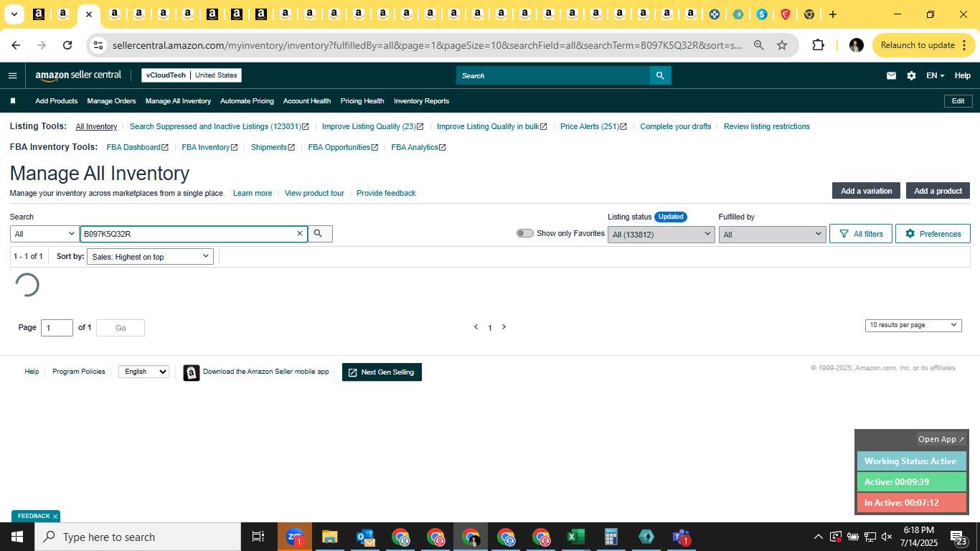Open File Explorer from the taskbar

(329, 537)
